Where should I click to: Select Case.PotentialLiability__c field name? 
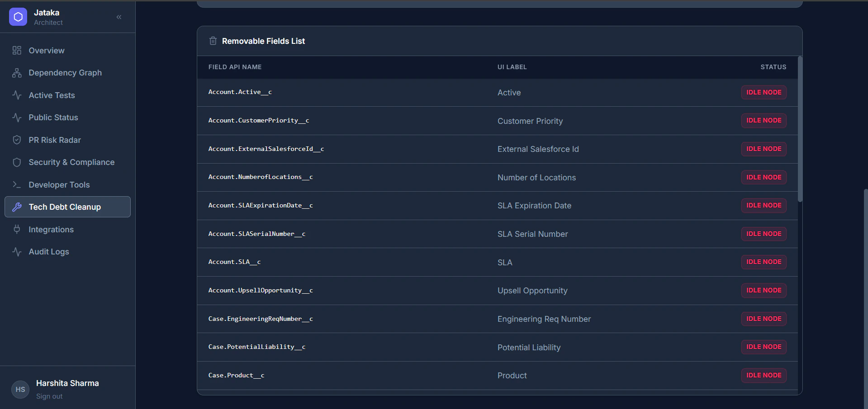point(257,347)
